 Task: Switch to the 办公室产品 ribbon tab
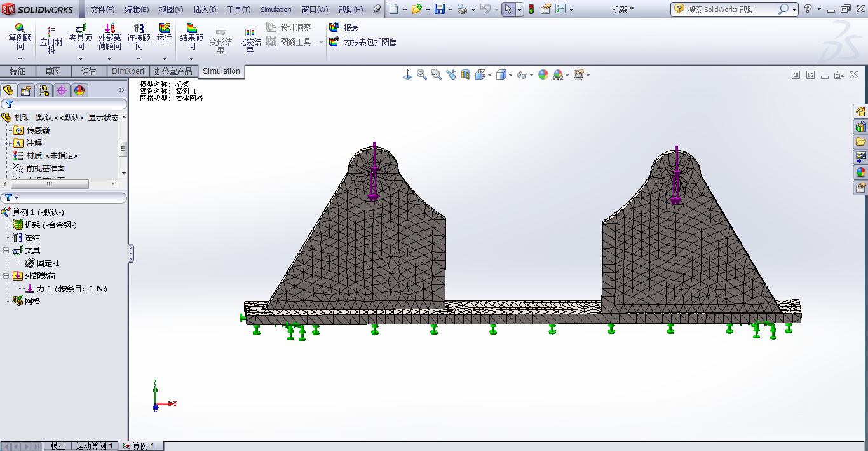coord(173,71)
